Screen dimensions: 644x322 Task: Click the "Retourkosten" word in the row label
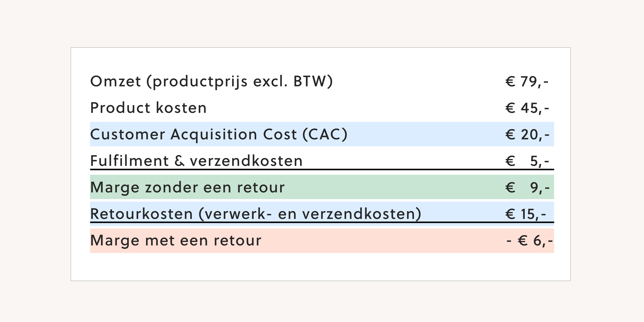142,214
